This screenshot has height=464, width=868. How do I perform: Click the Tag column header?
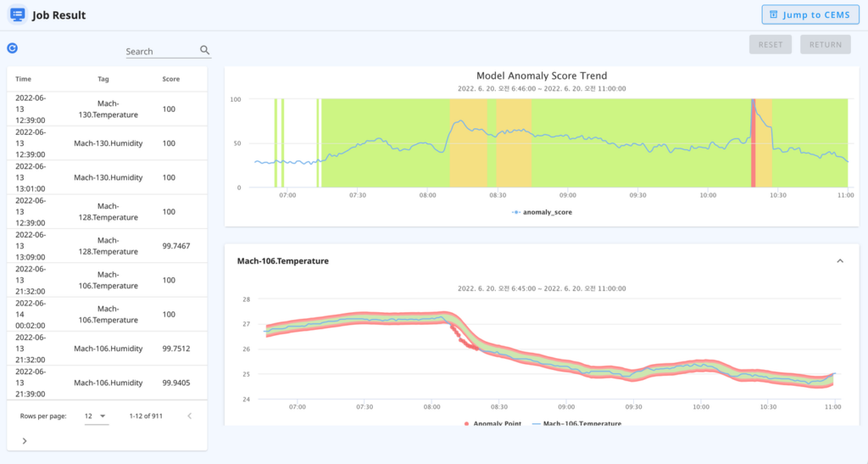tap(103, 79)
